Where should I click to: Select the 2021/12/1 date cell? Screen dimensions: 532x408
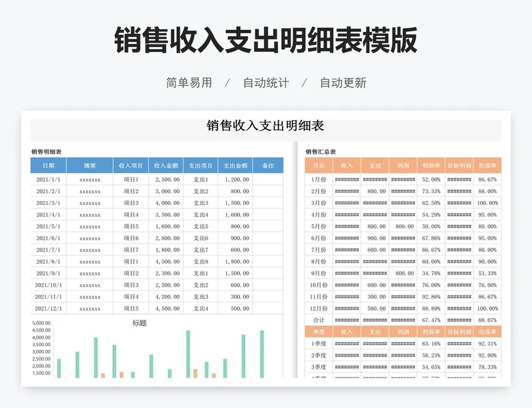(49, 309)
